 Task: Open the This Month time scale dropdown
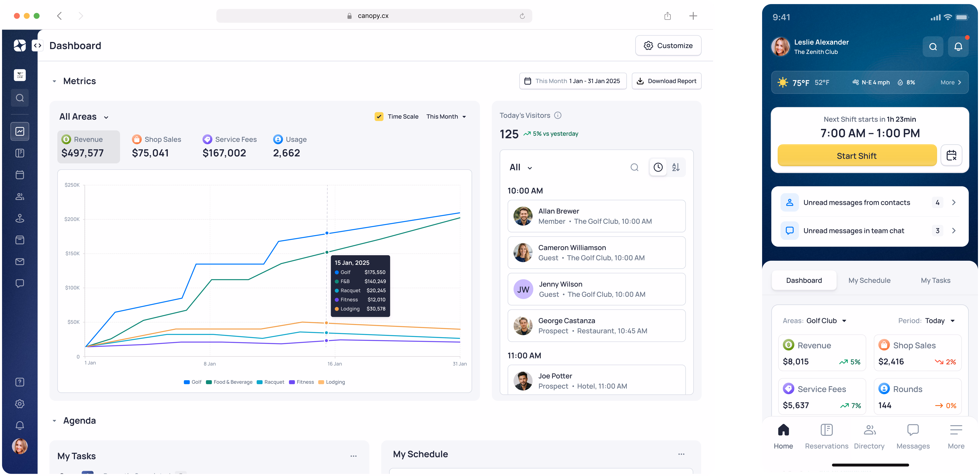pyautogui.click(x=446, y=116)
